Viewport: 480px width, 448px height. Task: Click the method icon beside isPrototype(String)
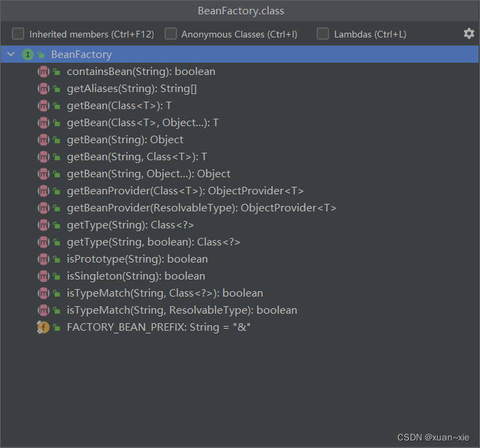pos(43,259)
